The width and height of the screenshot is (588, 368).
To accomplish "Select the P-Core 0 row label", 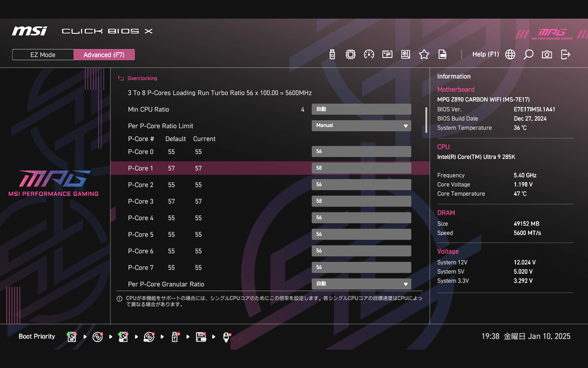I will tap(141, 152).
